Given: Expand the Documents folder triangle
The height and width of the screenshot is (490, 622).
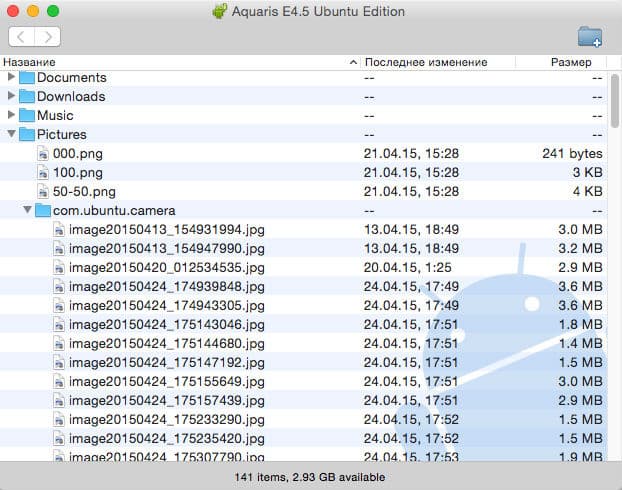Looking at the screenshot, I should click(11, 77).
